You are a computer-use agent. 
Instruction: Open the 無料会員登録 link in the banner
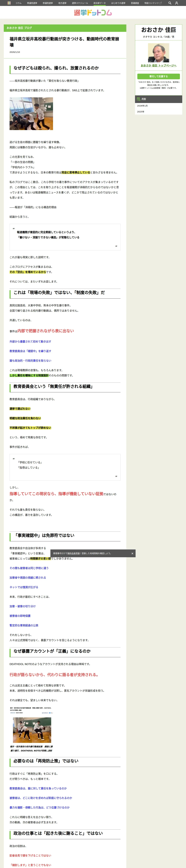coord(74,553)
